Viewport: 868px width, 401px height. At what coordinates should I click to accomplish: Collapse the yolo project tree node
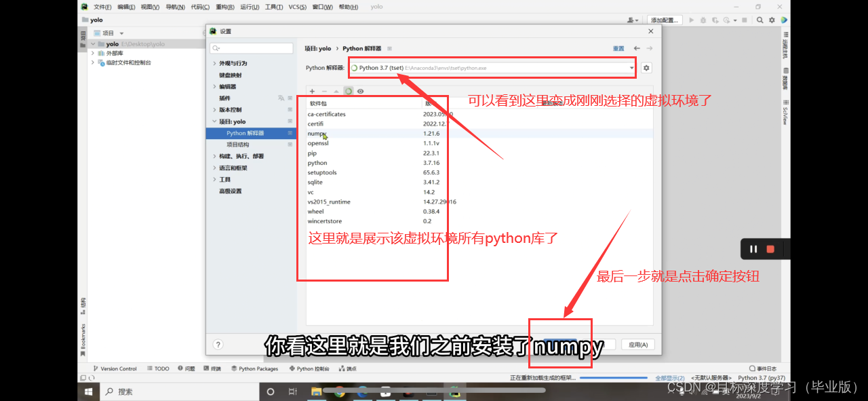click(x=93, y=44)
